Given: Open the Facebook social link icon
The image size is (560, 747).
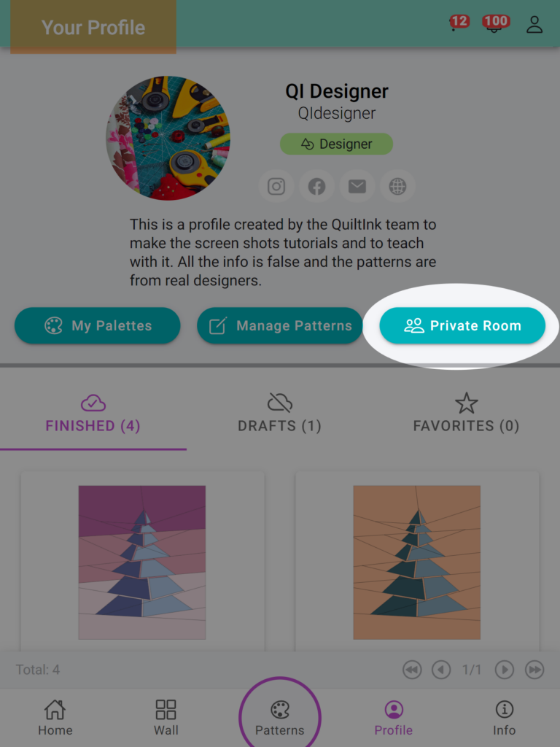Looking at the screenshot, I should click(316, 186).
